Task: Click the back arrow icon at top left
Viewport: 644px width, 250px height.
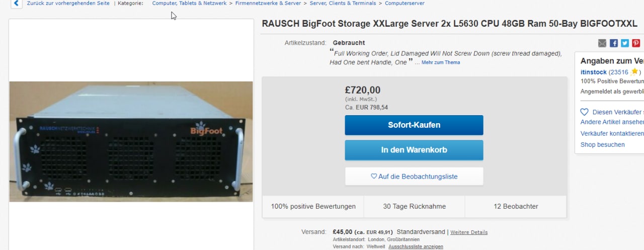Action: click(x=16, y=3)
